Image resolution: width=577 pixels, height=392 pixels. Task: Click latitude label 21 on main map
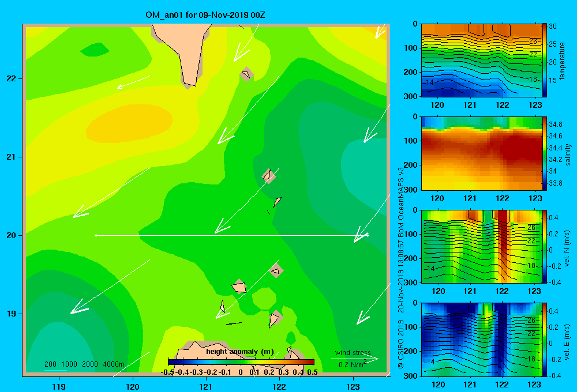[11, 157]
